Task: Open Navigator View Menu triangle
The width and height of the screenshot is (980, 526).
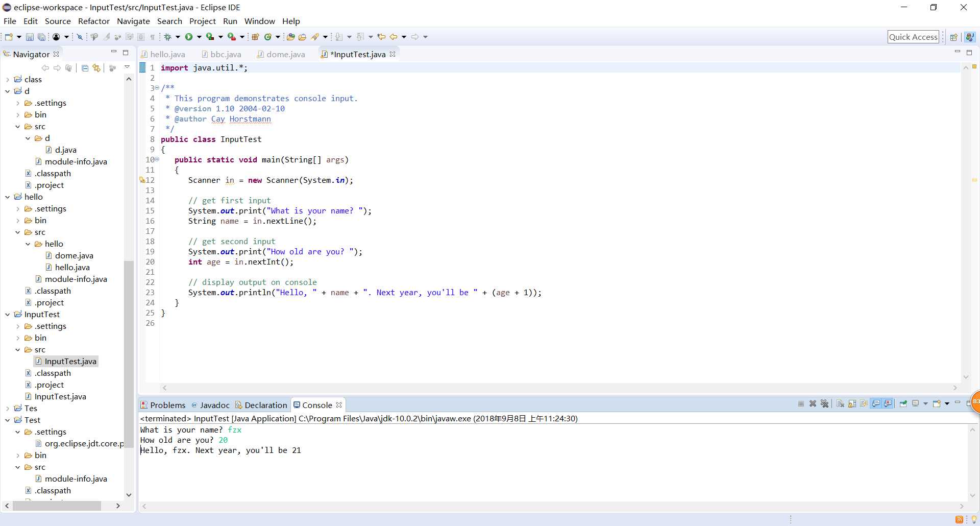Action: (x=127, y=67)
